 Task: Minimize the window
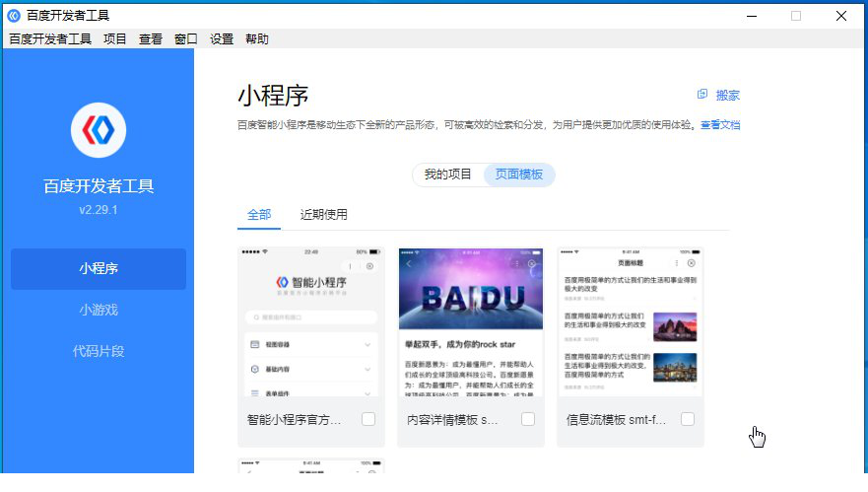pyautogui.click(x=752, y=16)
